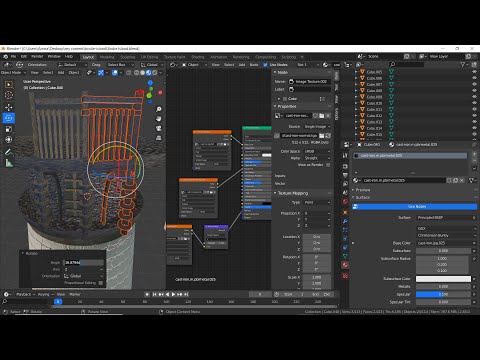Click the viewport zoom magnifier icon
Image resolution: width=480 pixels, height=360 pixels.
coord(159,109)
